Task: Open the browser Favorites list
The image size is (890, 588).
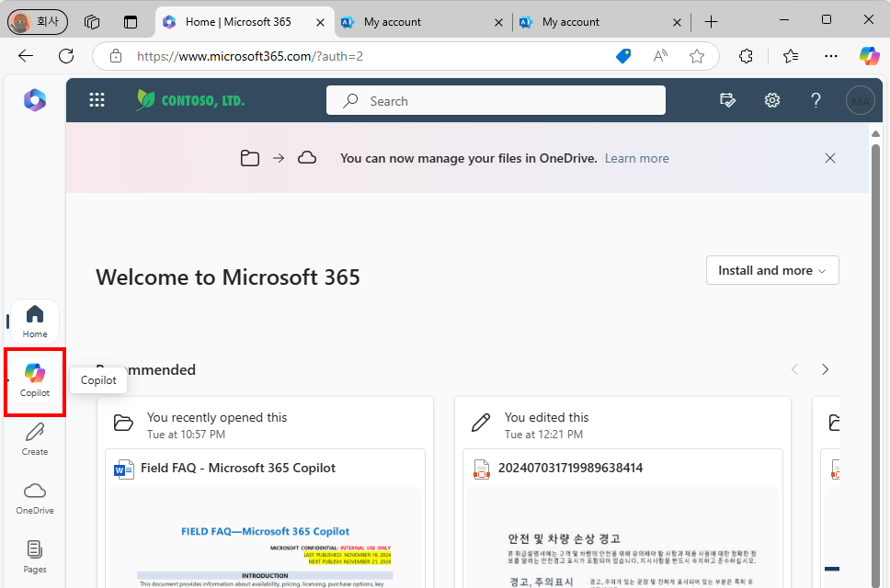Action: tap(790, 56)
